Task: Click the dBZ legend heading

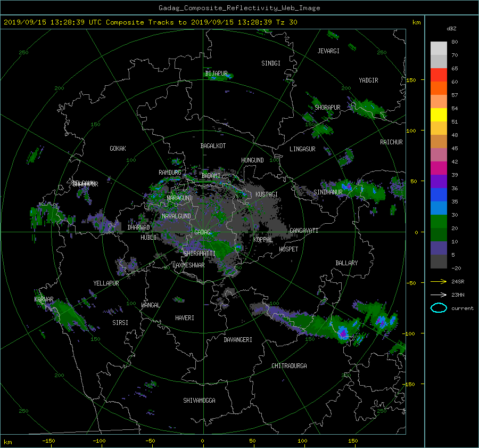Action: [451, 29]
